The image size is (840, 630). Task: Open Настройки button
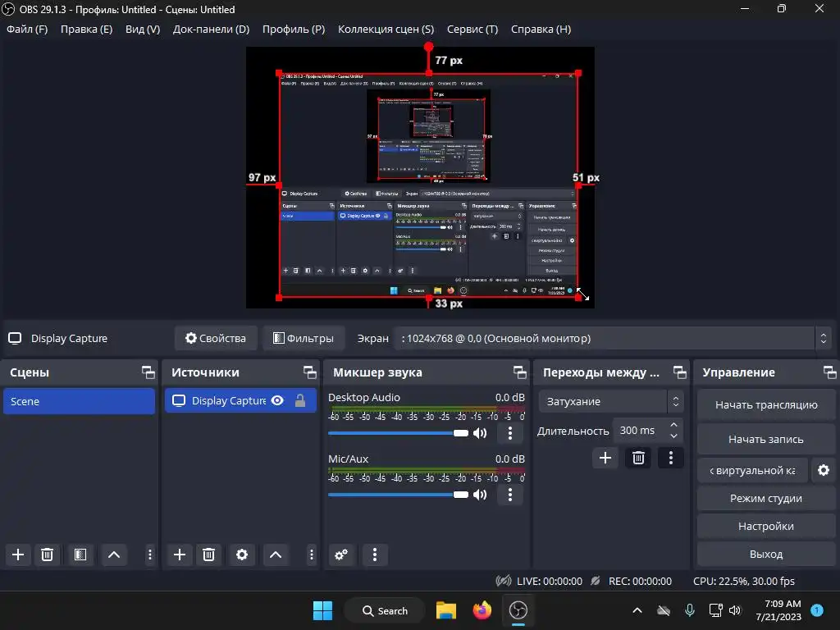(x=766, y=526)
